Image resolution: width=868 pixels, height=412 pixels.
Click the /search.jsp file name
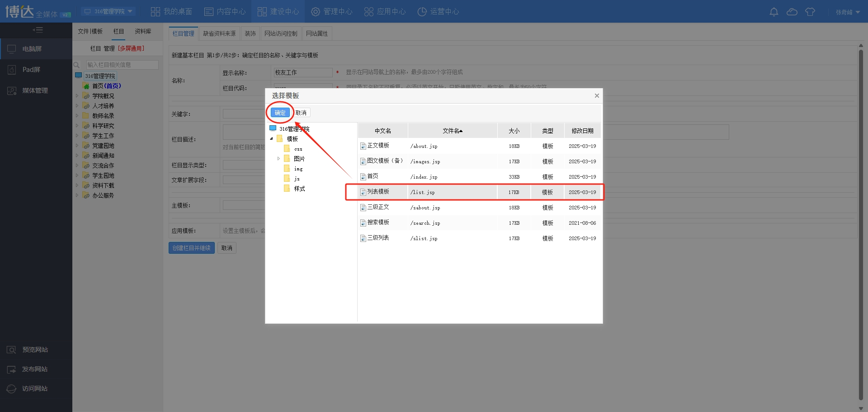click(x=425, y=223)
